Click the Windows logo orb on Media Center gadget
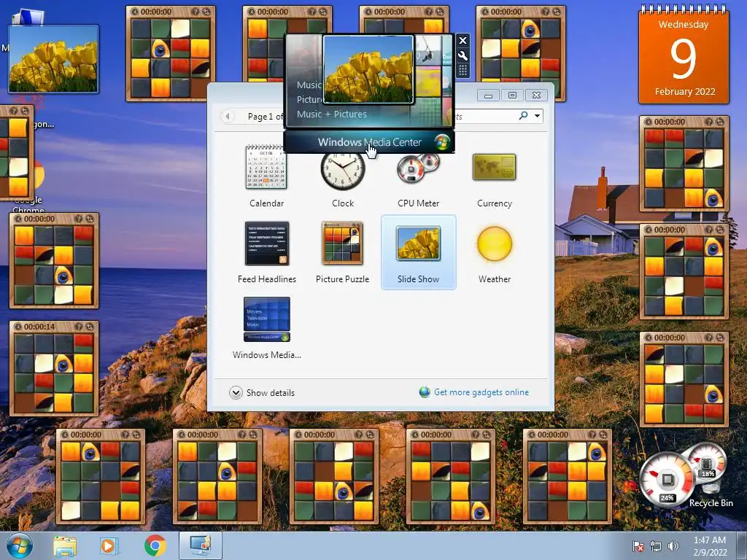The height and width of the screenshot is (560, 747). [x=442, y=142]
